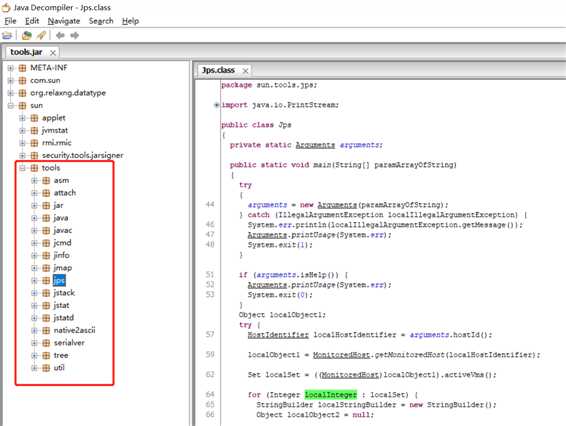
Task: Select the tools.jar tab
Action: point(26,52)
